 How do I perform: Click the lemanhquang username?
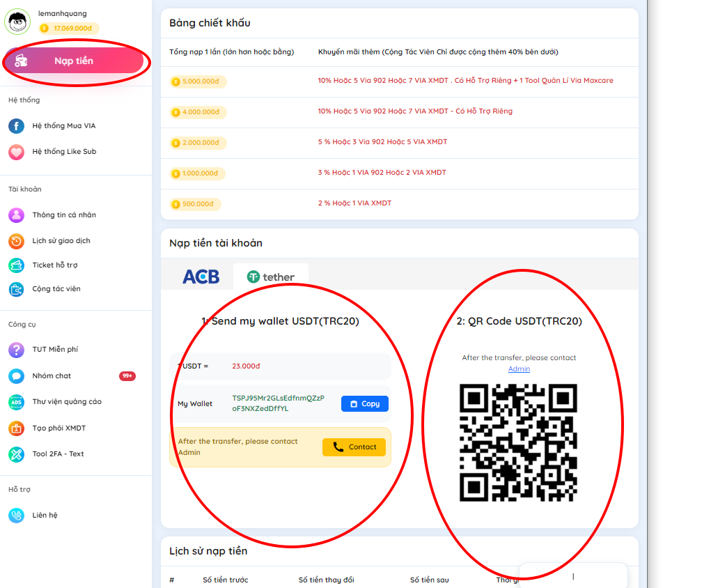(62, 13)
